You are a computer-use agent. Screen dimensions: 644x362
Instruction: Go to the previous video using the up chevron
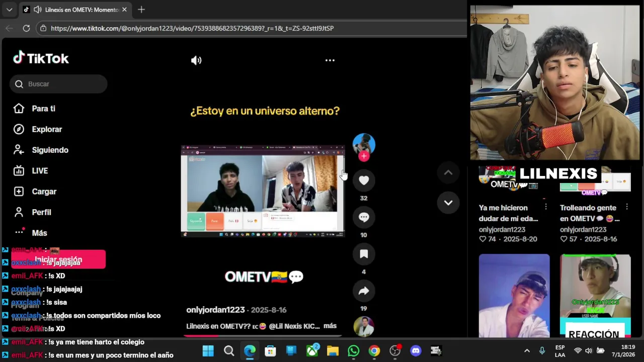(448, 172)
